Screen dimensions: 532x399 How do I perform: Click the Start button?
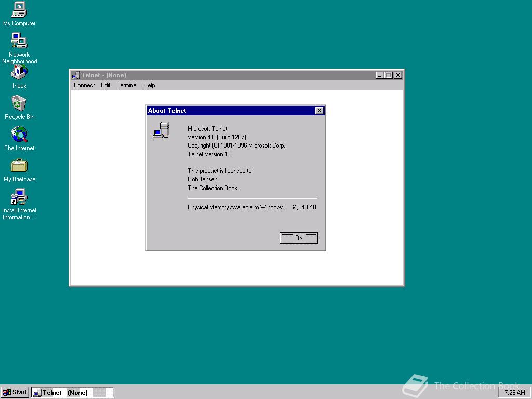pos(15,393)
